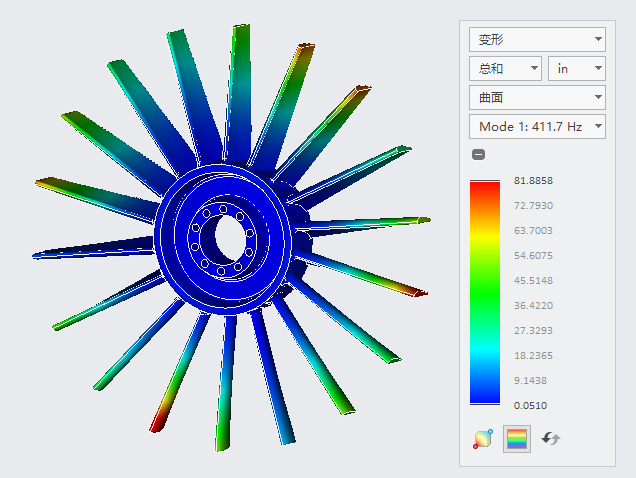Collapse the legend with the minus button
636x478 pixels.
[479, 154]
